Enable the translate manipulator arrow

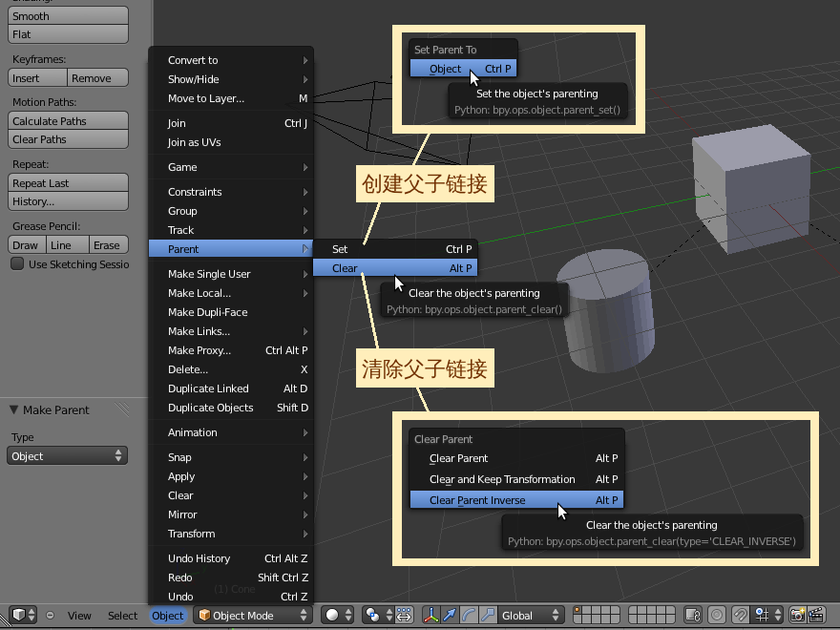pyautogui.click(x=450, y=615)
